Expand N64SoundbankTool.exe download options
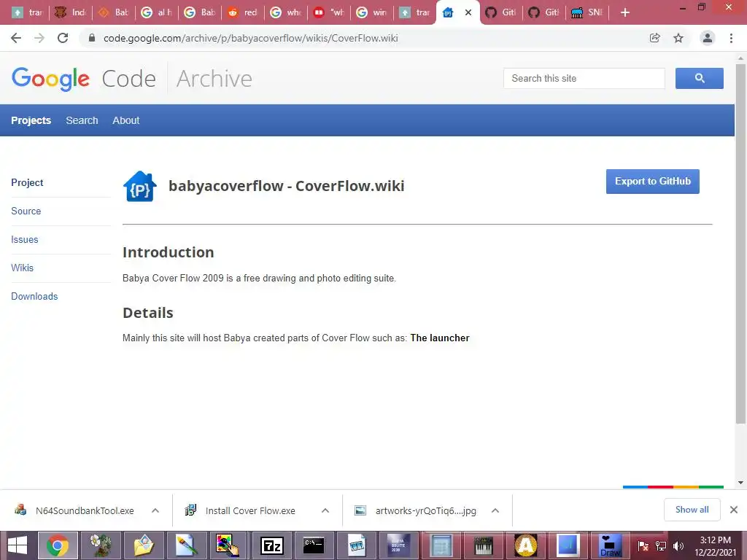Viewport: 747px width, 560px height. coord(155,510)
